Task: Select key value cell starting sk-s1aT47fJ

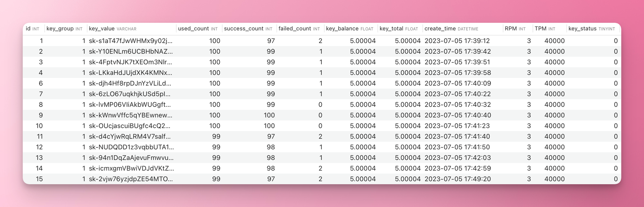Action: [x=130, y=41]
